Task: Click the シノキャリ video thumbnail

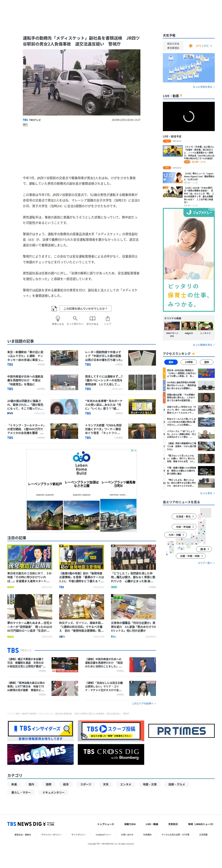Action: 205,326
